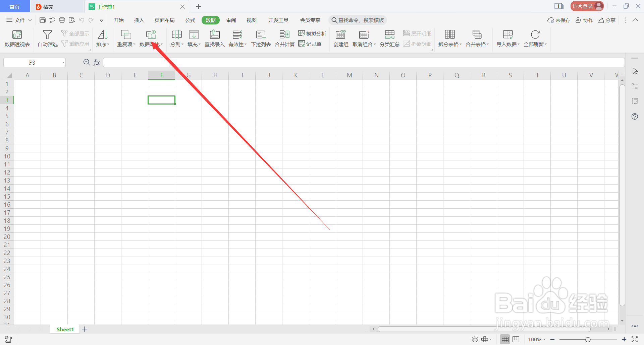Insert a 下拉列表 dropdown list

pos(261,39)
